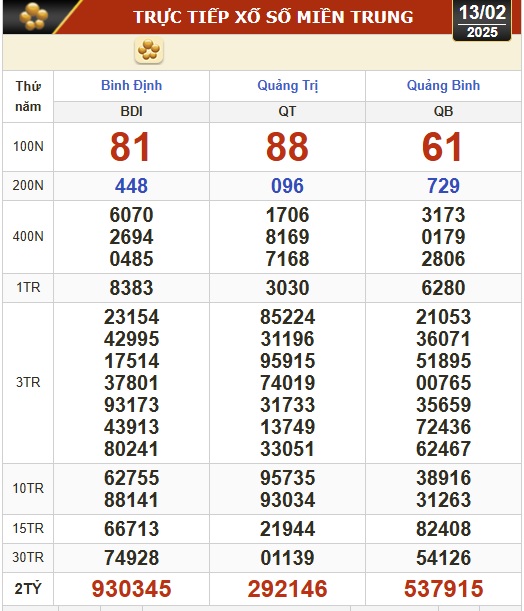Click the 3TR number 80241
This screenshot has width=524, height=611.
click(x=131, y=449)
